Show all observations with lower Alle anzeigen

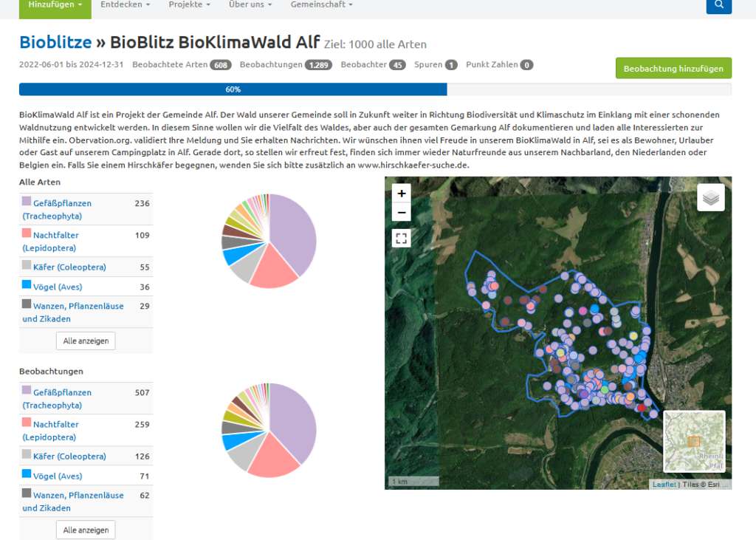(86, 530)
